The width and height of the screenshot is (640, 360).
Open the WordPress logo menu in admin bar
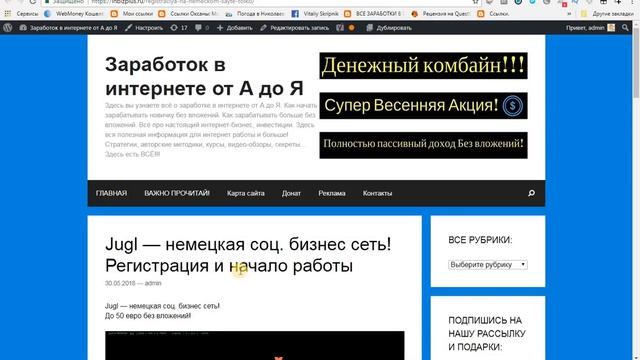coord(7,28)
